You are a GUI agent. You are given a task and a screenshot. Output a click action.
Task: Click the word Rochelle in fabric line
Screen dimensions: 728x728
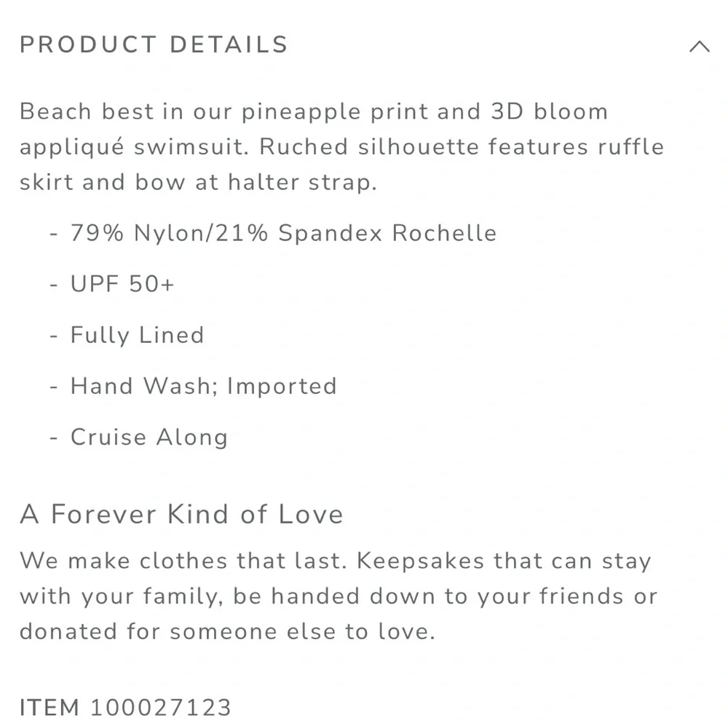pos(444,233)
